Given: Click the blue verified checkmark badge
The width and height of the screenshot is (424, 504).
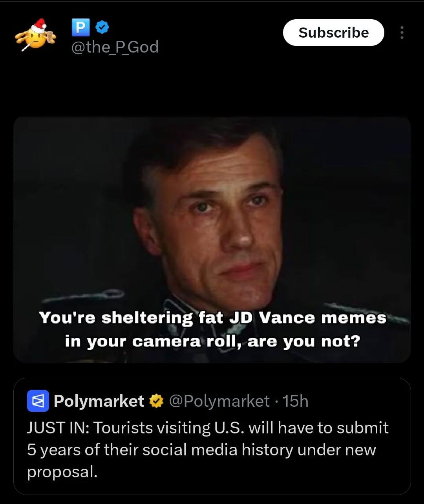Looking at the screenshot, I should pos(102,27).
